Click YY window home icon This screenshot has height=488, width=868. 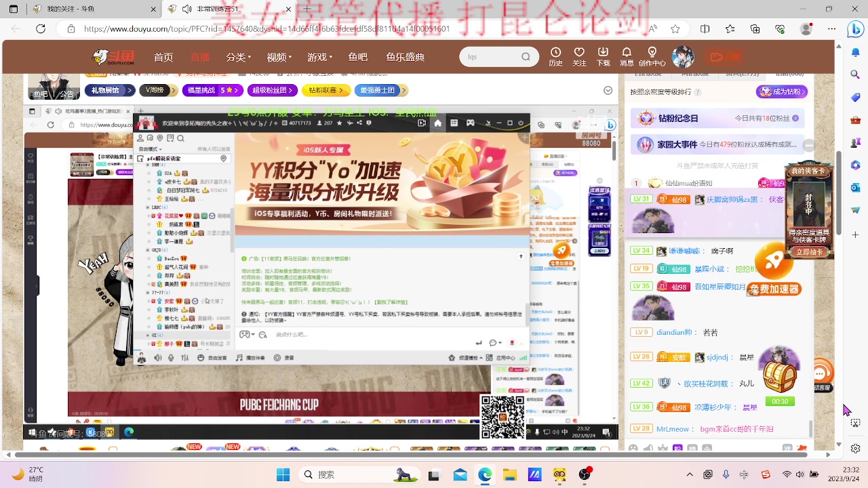coord(437,123)
